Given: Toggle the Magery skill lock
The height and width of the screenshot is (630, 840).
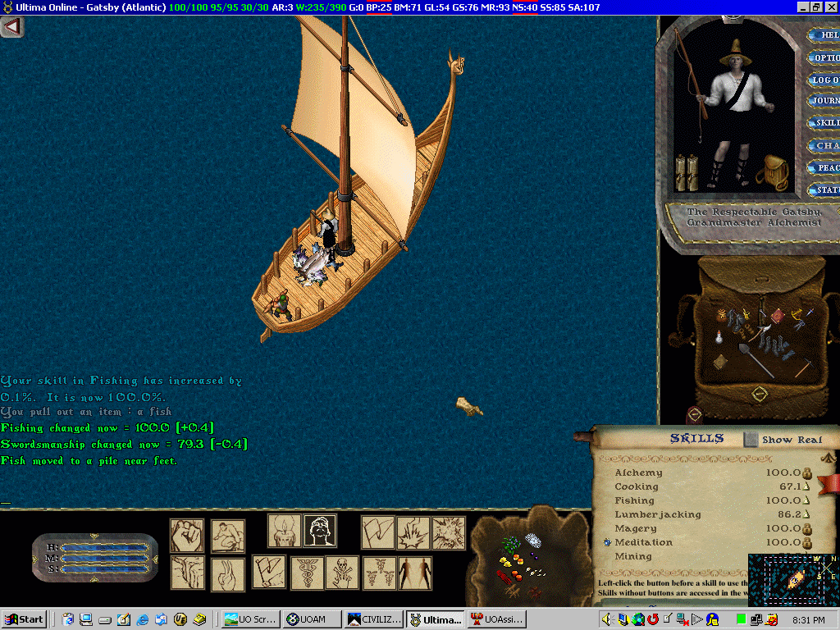Looking at the screenshot, I should point(806,528).
